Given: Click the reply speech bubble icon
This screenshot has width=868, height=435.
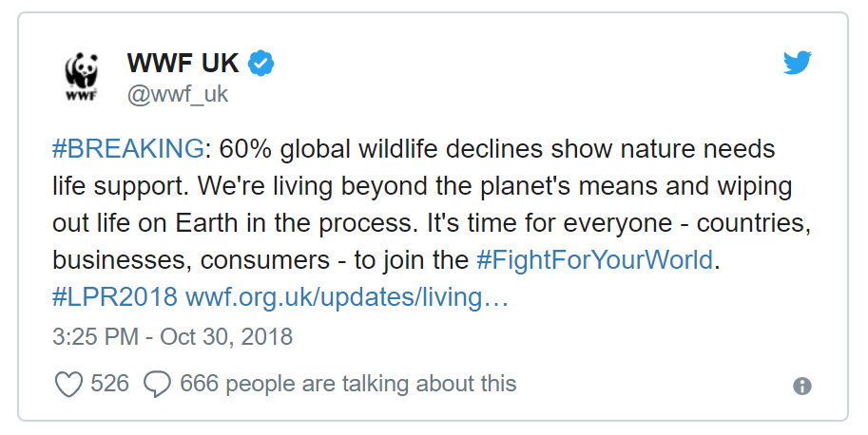Looking at the screenshot, I should coord(157,384).
